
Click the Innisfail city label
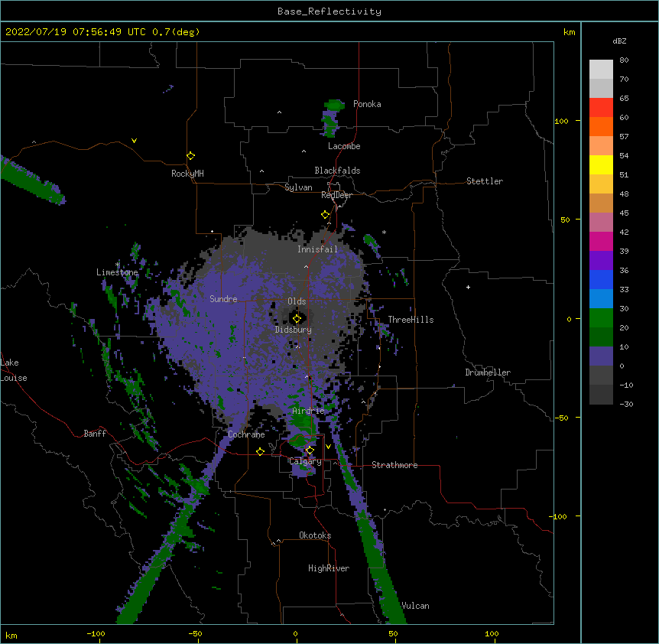pos(317,249)
